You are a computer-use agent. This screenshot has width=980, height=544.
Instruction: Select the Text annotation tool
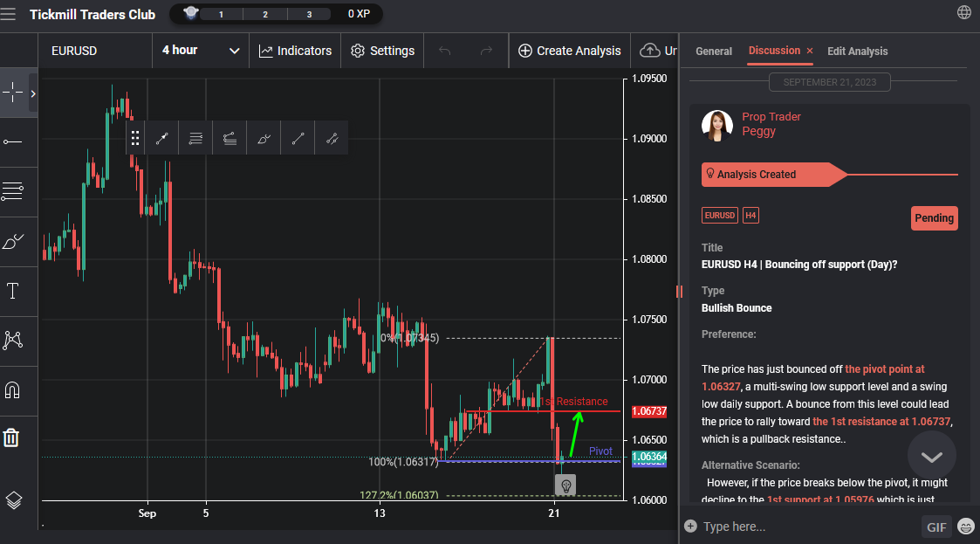coord(12,291)
